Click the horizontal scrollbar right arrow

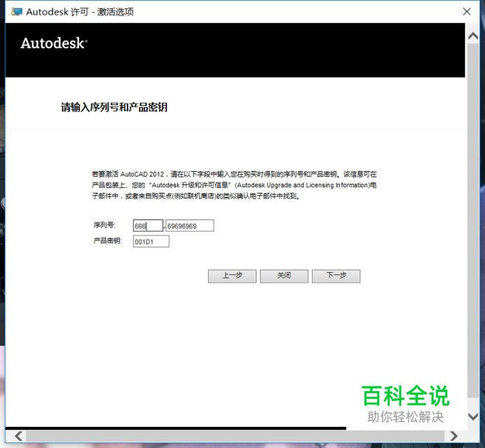(453, 436)
